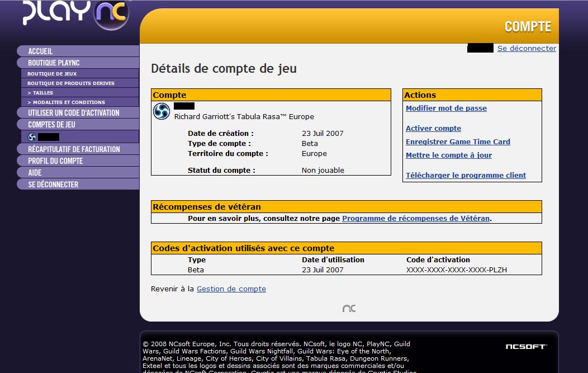Click Télécharger le programme client link
The width and height of the screenshot is (588, 373).
click(466, 175)
